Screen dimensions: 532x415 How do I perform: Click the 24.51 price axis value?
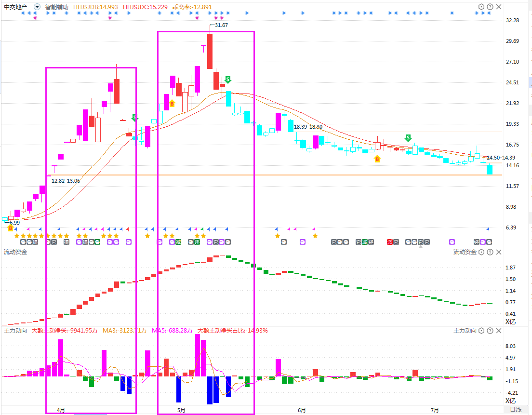[512, 82]
